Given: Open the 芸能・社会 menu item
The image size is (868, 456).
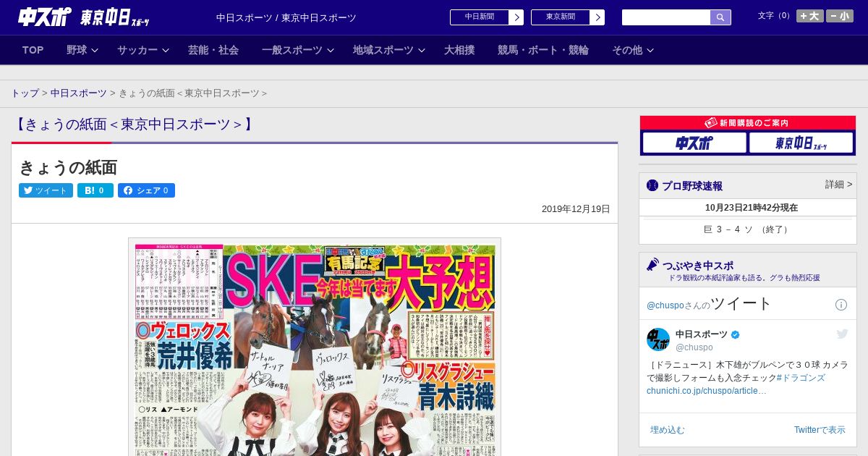Looking at the screenshot, I should coord(213,50).
